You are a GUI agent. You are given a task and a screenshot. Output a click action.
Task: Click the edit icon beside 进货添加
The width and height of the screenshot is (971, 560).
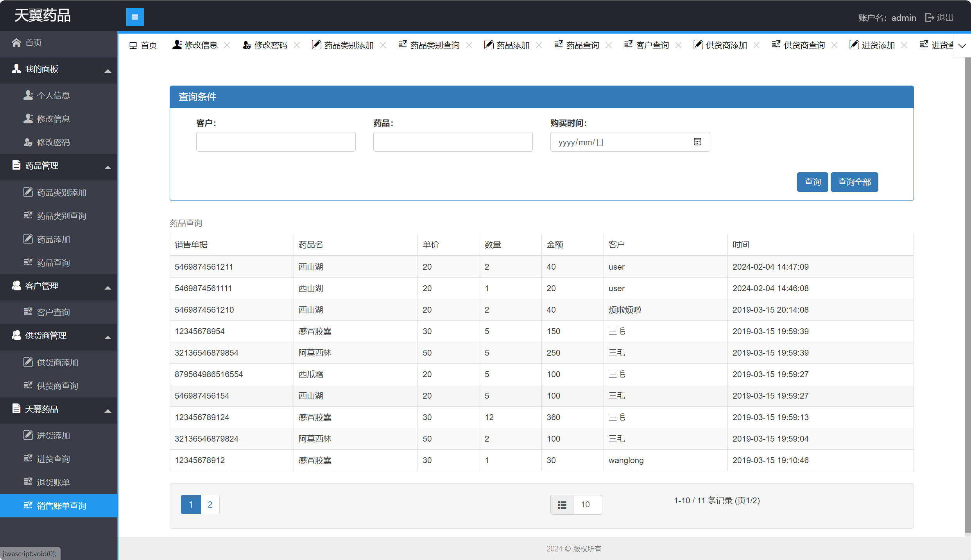pyautogui.click(x=28, y=435)
